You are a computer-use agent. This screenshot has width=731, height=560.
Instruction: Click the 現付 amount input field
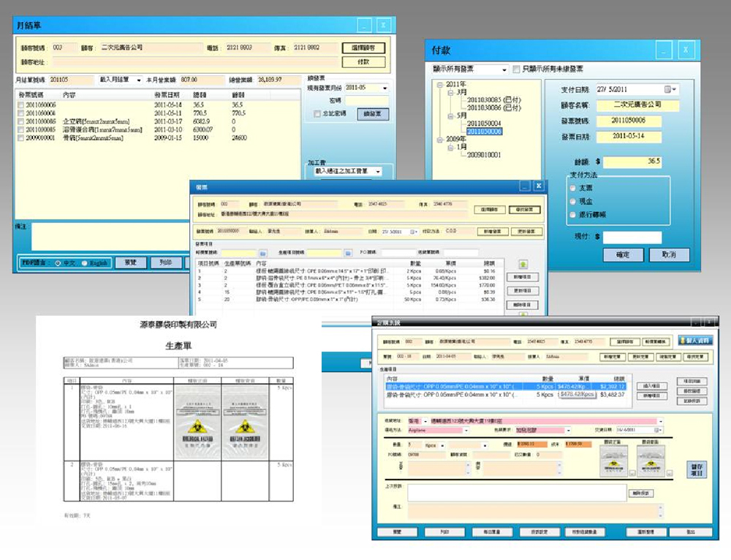pos(632,238)
